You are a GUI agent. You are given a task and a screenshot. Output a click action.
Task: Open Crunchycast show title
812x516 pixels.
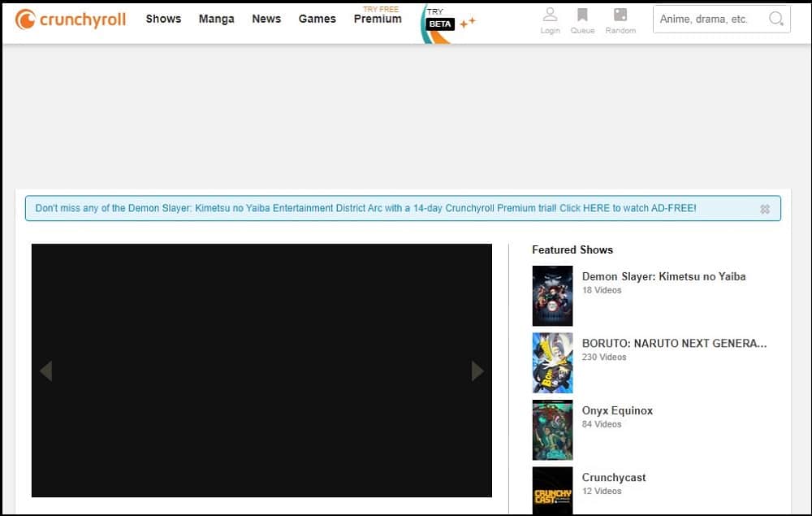click(614, 477)
